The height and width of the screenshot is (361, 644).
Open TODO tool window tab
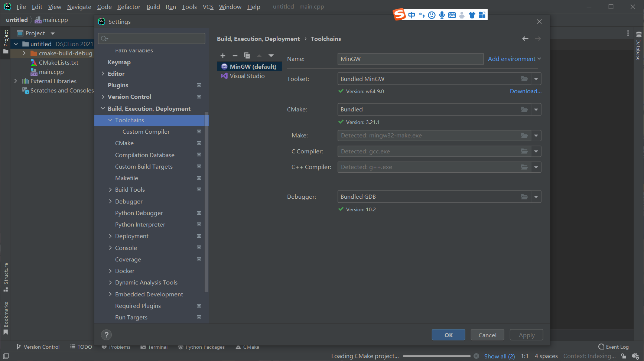pyautogui.click(x=81, y=347)
